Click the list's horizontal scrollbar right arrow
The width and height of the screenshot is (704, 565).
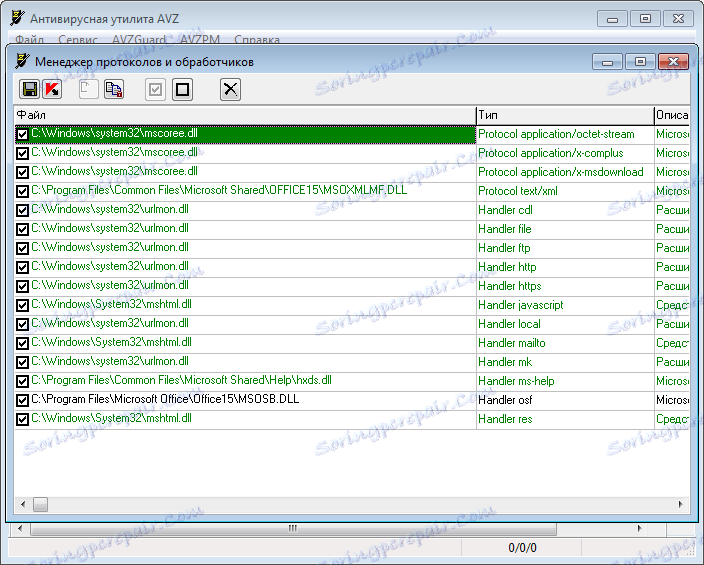pyautogui.click(x=681, y=504)
